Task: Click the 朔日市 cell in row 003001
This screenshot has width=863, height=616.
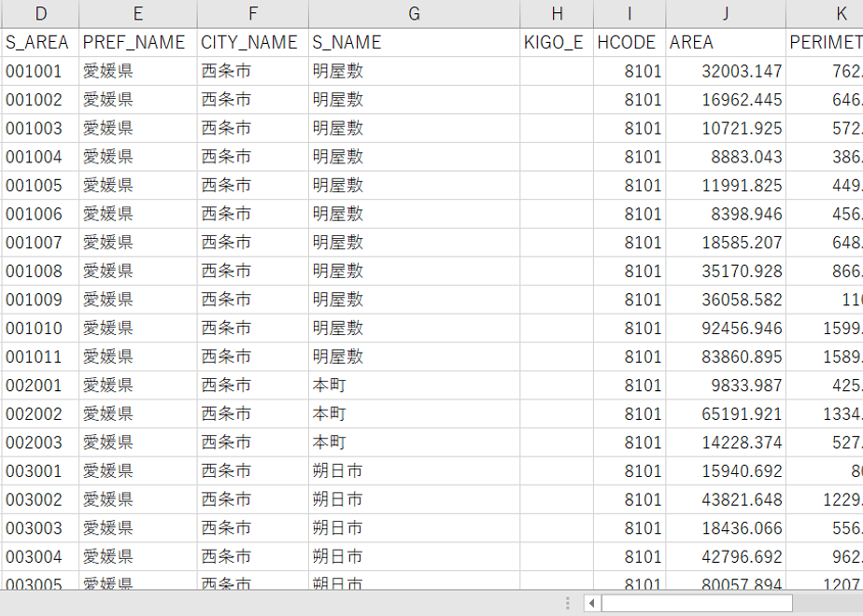Action: 415,471
